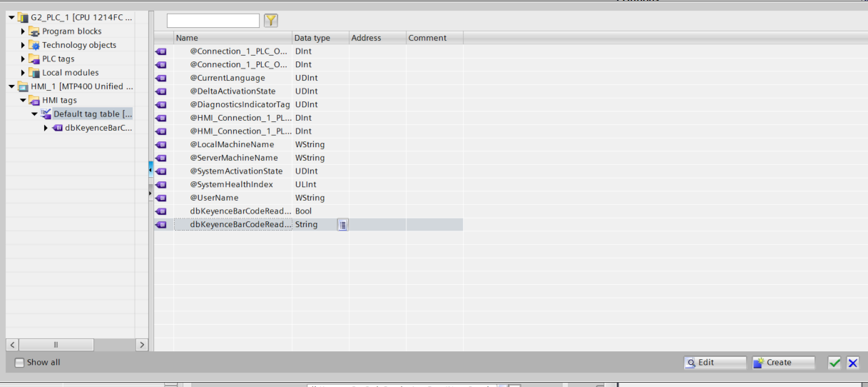Click tag icon of the String row

(160, 225)
